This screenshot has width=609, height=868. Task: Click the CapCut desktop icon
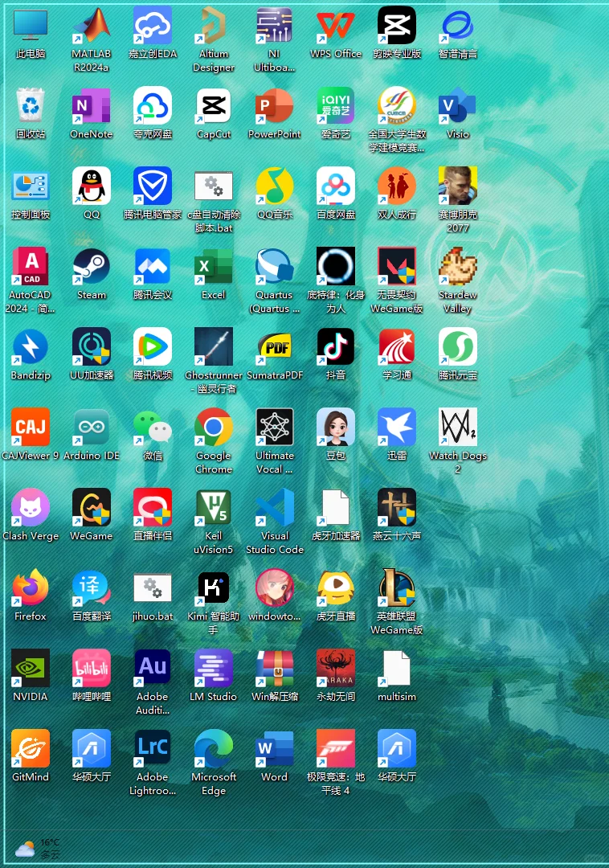[x=214, y=106]
